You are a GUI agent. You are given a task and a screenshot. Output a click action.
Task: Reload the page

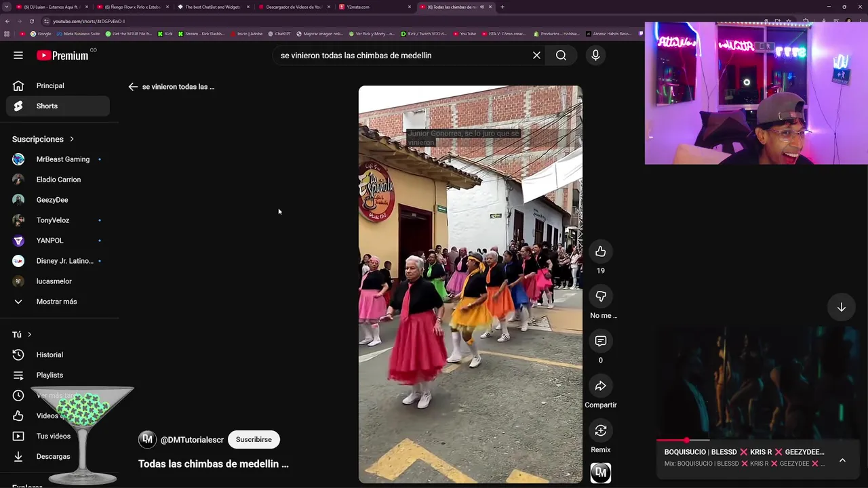point(31,21)
